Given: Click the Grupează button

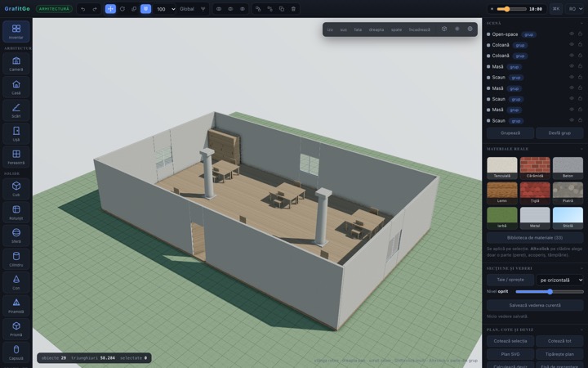Looking at the screenshot, I should [x=510, y=133].
